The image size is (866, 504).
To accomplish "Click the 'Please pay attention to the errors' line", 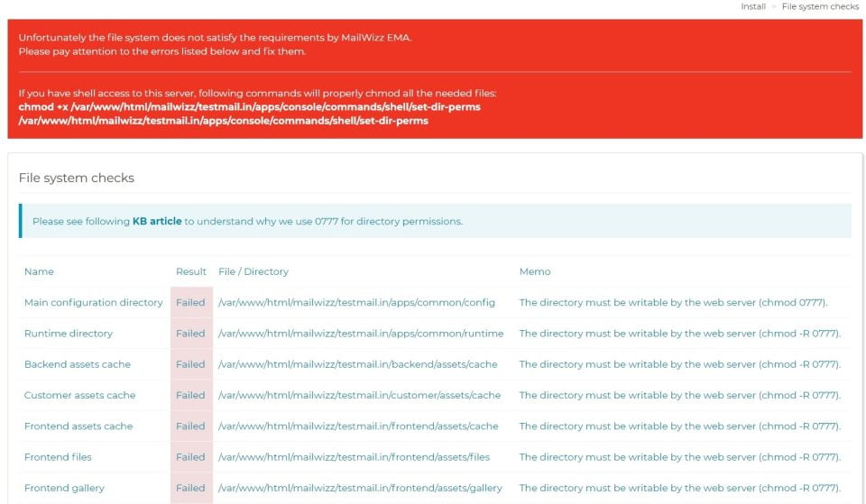I will [162, 51].
